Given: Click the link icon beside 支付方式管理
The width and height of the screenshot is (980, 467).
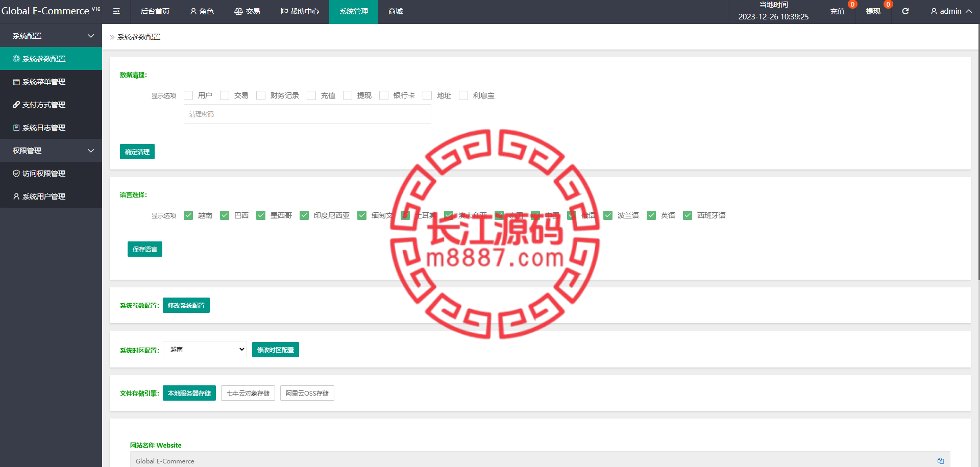Looking at the screenshot, I should point(16,105).
